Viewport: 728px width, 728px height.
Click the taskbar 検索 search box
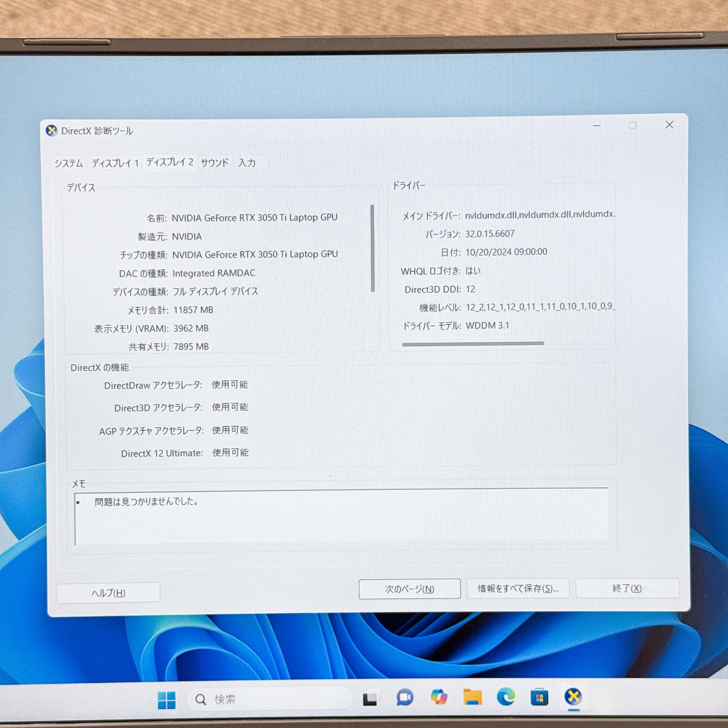pos(269,699)
